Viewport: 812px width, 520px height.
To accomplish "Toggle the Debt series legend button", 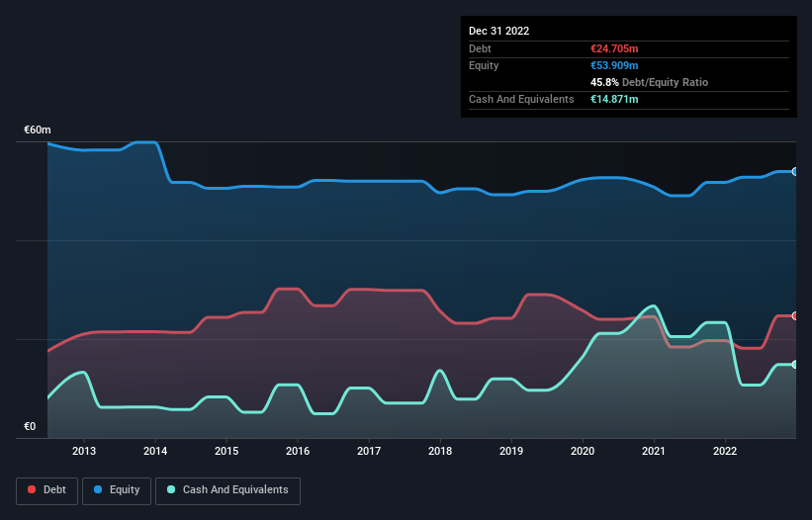I will pyautogui.click(x=46, y=490).
